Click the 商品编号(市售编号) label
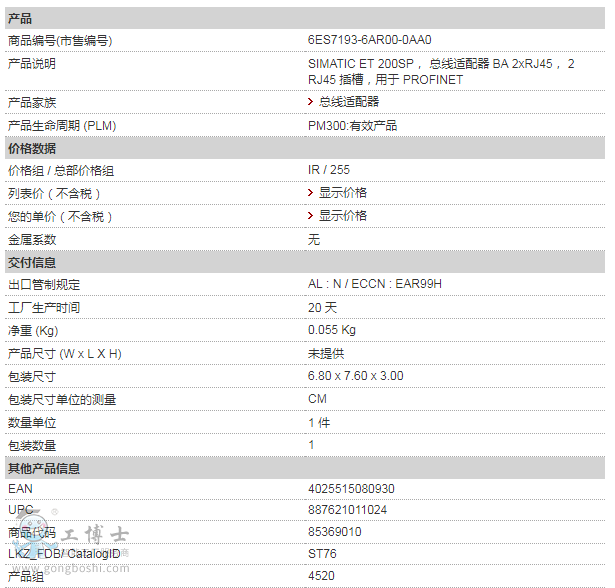Viewport: 615px width, 588px height. click(60, 40)
